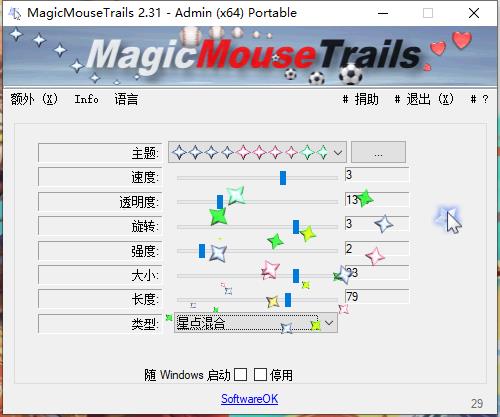Click the 速度 speed slider handle
Viewport: 500px width, 417px height.
[283, 178]
